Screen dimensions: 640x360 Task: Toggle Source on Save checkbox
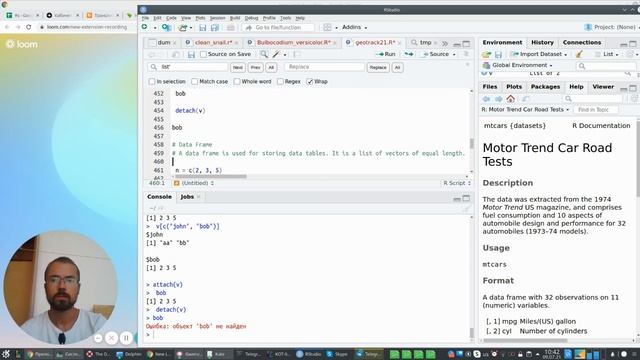[x=204, y=54]
